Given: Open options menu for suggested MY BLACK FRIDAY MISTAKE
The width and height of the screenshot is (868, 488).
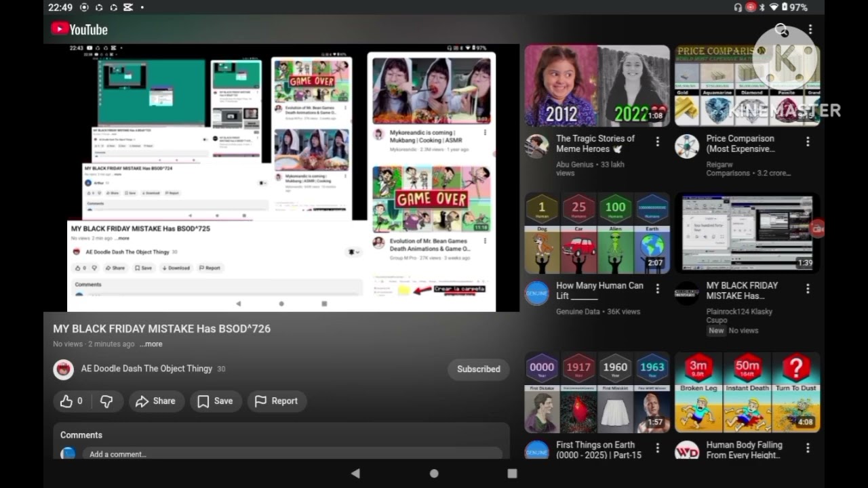Looking at the screenshot, I should [x=808, y=289].
